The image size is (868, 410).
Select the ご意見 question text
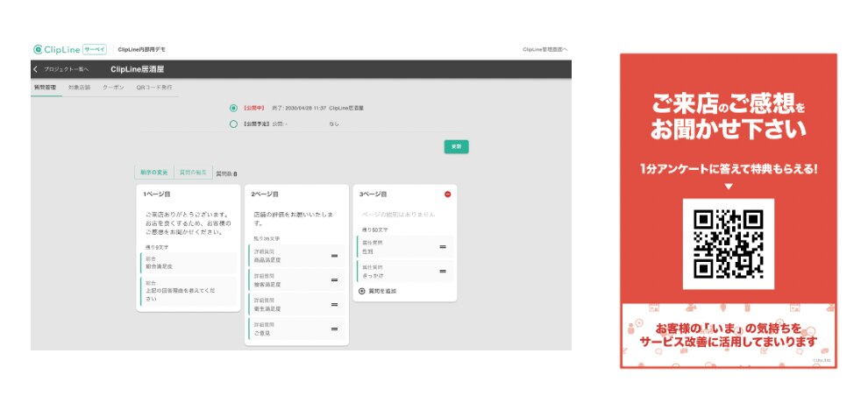(262, 333)
